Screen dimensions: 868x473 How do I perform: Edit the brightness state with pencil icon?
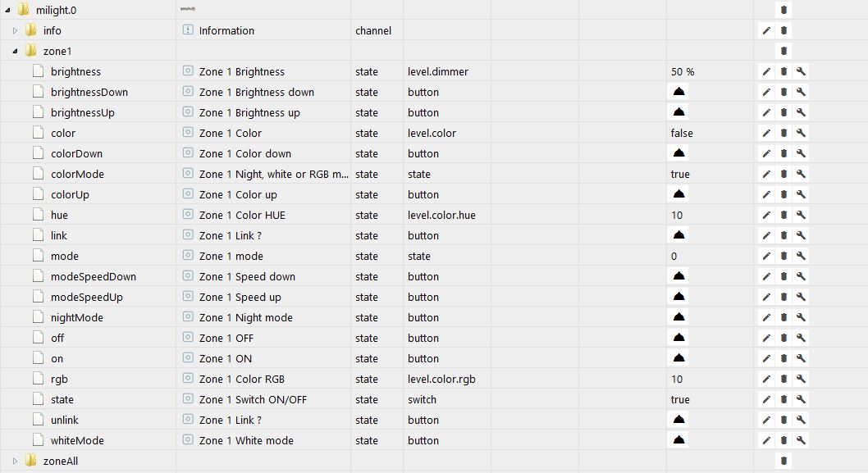pos(766,71)
